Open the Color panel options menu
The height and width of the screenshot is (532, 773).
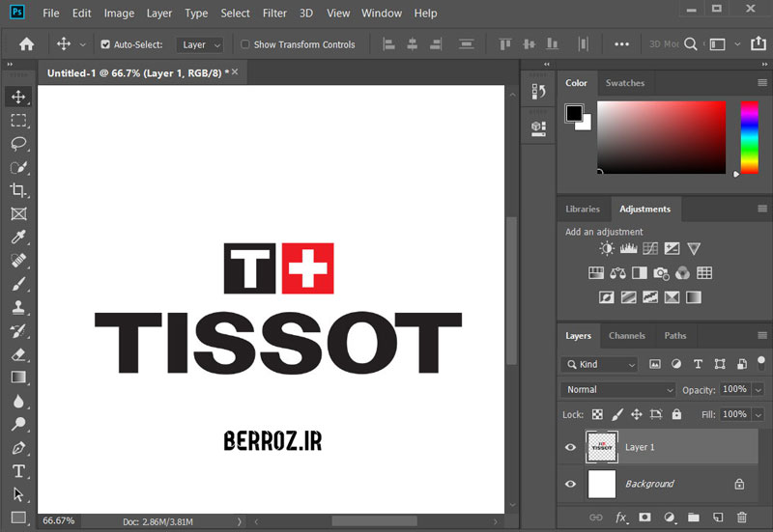(762, 83)
